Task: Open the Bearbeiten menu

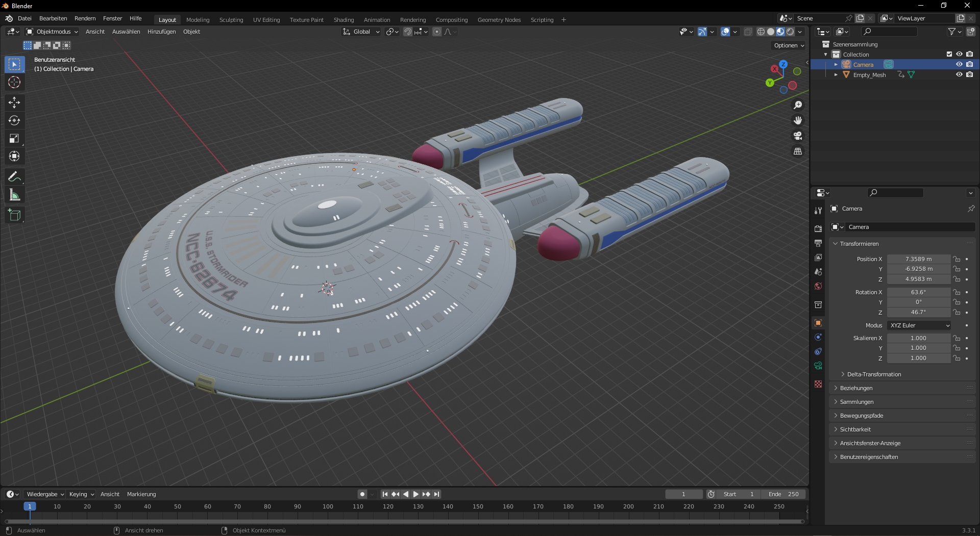Action: click(x=53, y=18)
